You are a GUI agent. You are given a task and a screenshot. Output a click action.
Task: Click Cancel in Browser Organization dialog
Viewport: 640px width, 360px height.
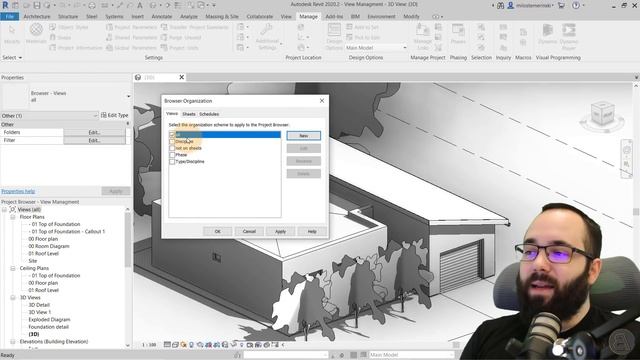point(249,231)
